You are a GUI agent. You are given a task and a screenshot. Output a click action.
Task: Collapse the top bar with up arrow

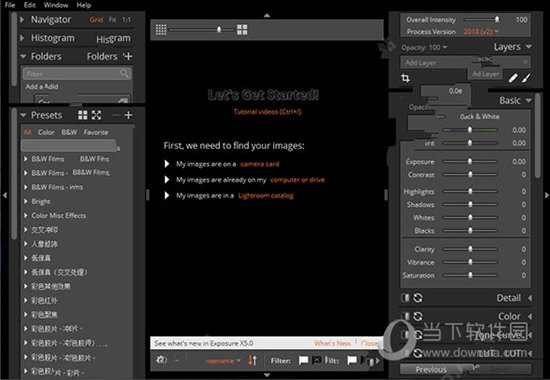click(267, 15)
